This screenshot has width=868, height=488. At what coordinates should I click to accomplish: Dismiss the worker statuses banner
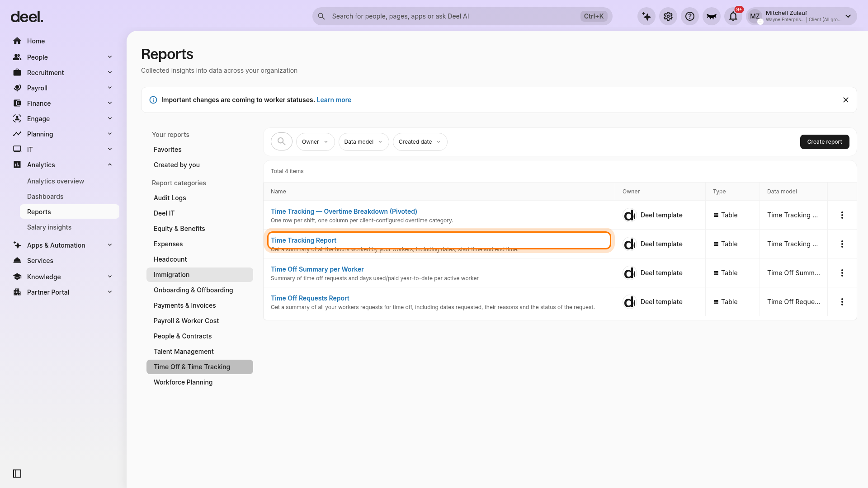coord(846,100)
